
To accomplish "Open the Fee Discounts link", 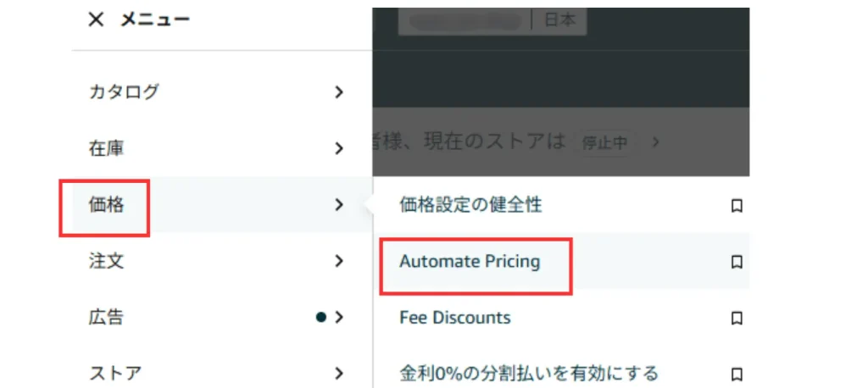I will point(455,319).
